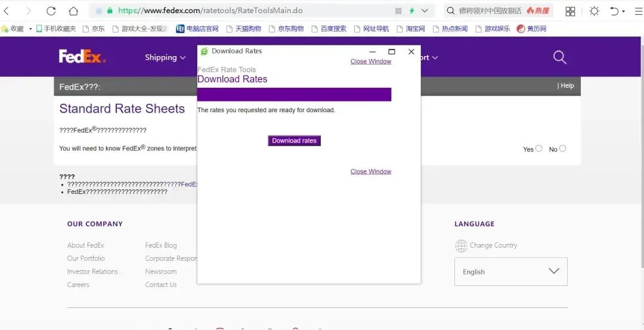
Task: Close the Download Rates popup with X
Action: [411, 51]
